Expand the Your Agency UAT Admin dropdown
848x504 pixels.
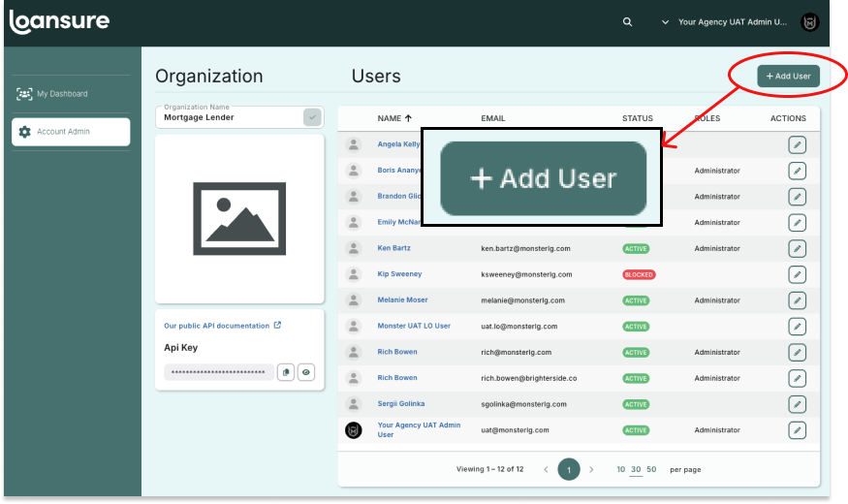coord(665,22)
